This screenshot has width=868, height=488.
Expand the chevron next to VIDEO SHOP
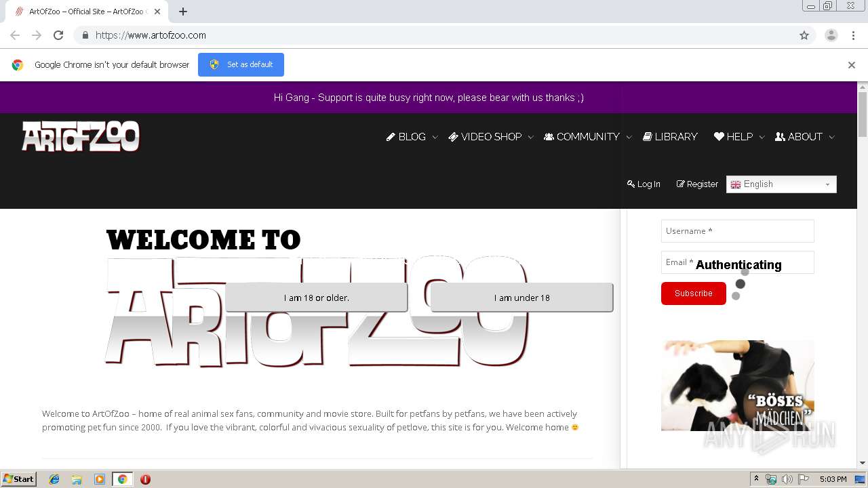[x=530, y=137]
